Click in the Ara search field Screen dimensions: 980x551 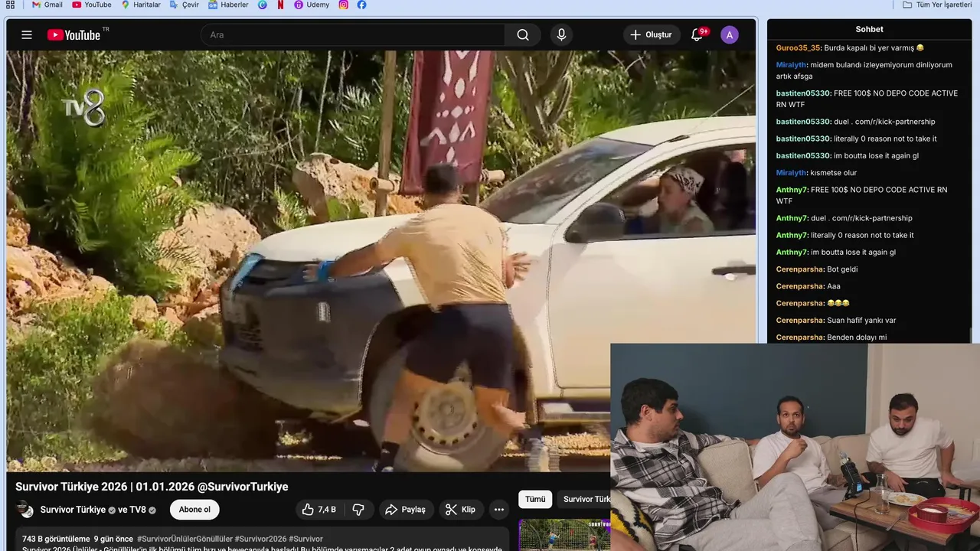tap(352, 34)
